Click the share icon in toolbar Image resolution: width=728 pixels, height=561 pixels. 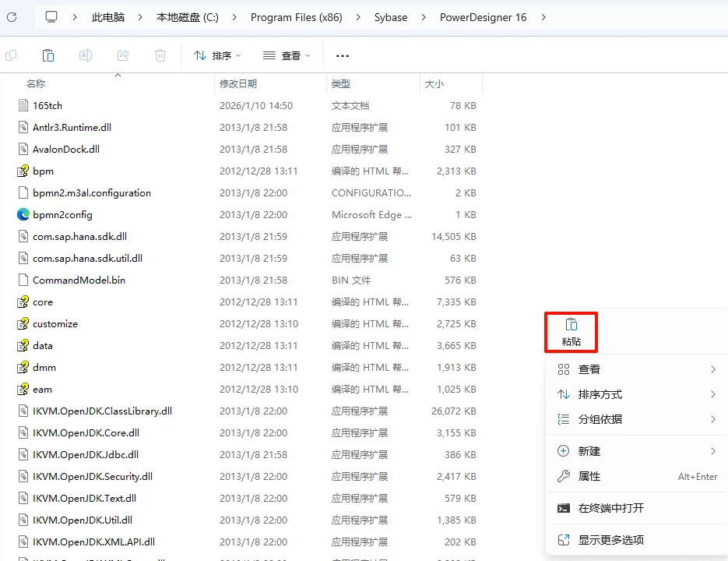coord(123,55)
